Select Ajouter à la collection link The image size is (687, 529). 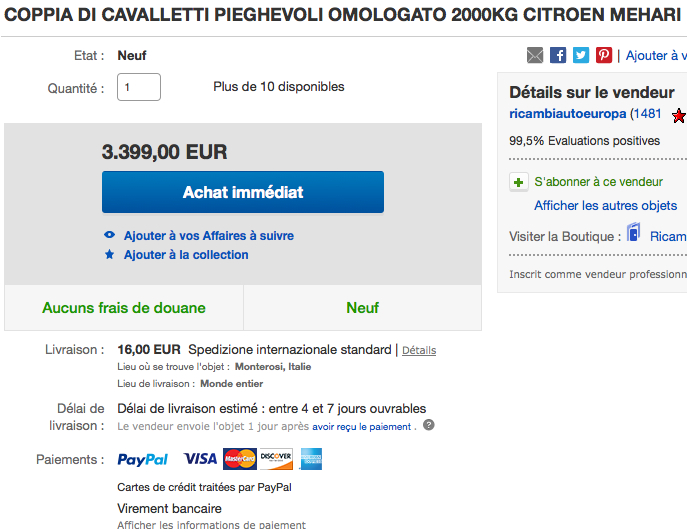coord(186,255)
